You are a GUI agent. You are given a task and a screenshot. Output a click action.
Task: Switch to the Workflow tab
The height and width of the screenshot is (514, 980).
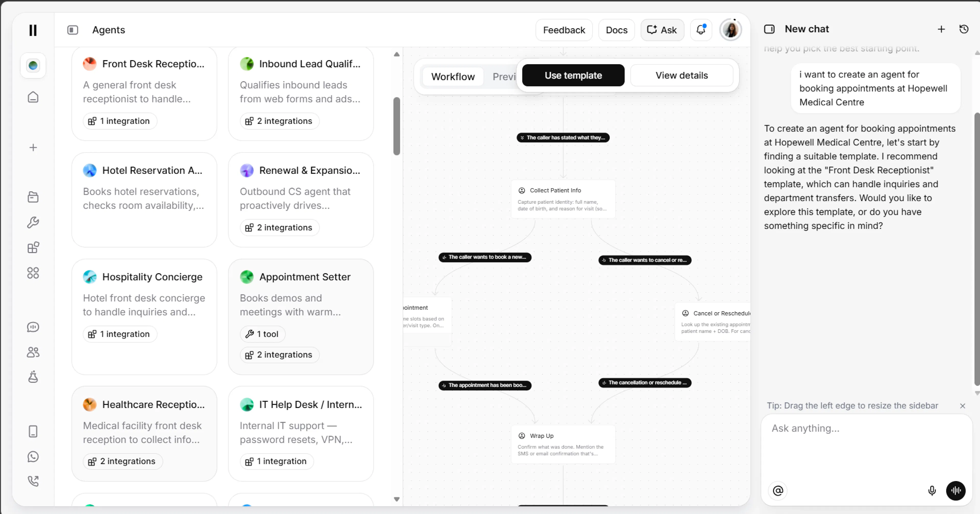(453, 77)
